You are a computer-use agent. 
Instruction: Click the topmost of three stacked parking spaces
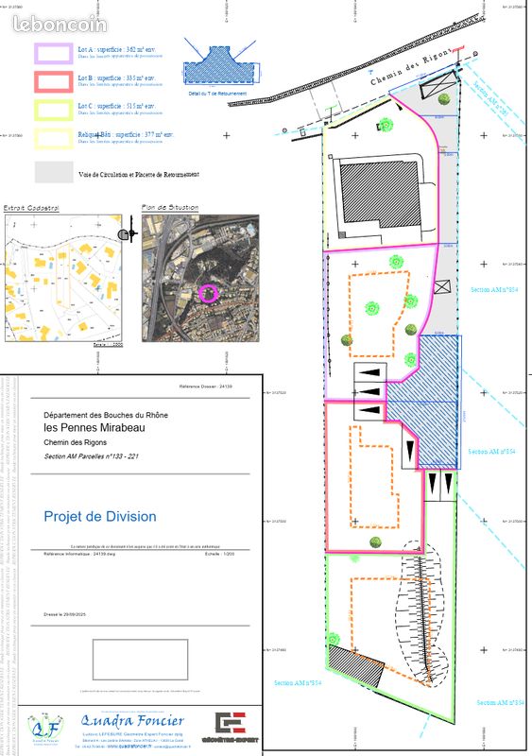370,372
